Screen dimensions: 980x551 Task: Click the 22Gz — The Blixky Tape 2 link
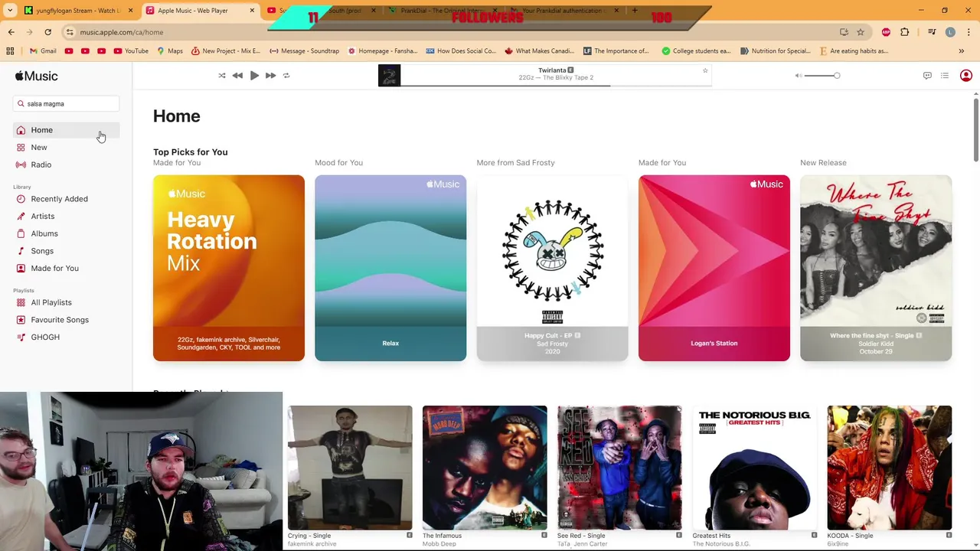556,77
